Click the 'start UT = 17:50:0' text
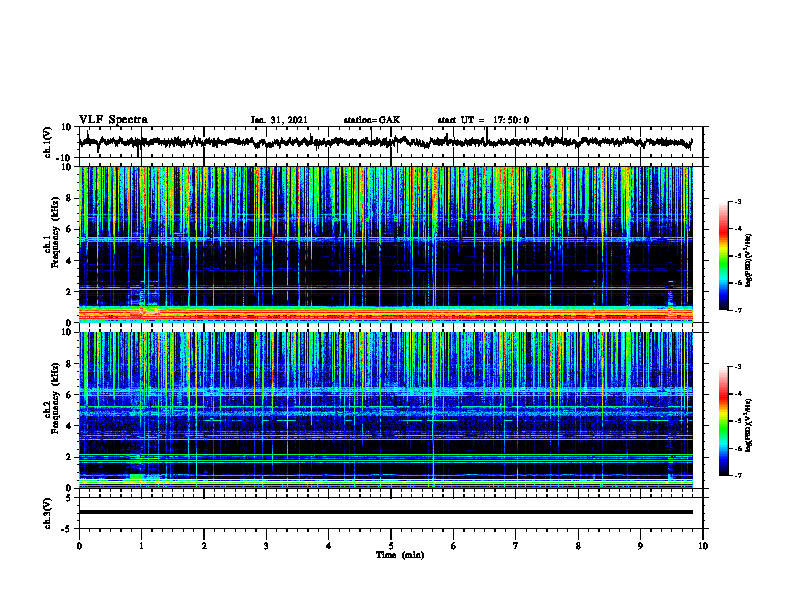 pyautogui.click(x=483, y=120)
